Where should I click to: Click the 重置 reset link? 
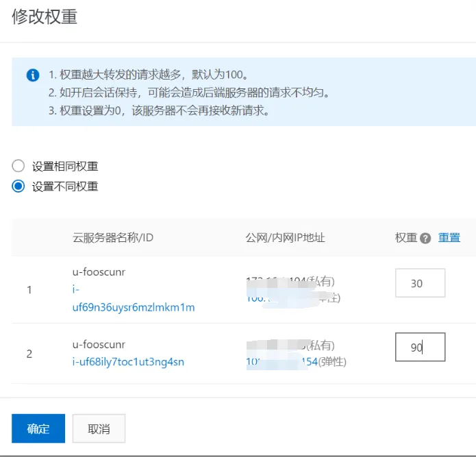coord(449,238)
